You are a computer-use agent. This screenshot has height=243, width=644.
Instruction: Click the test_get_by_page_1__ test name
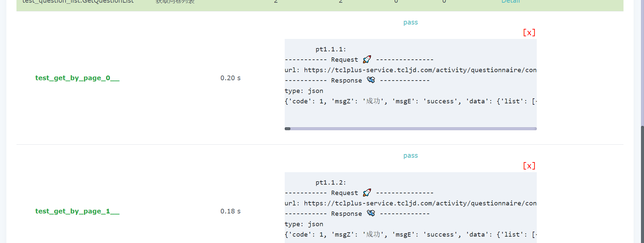point(77,211)
